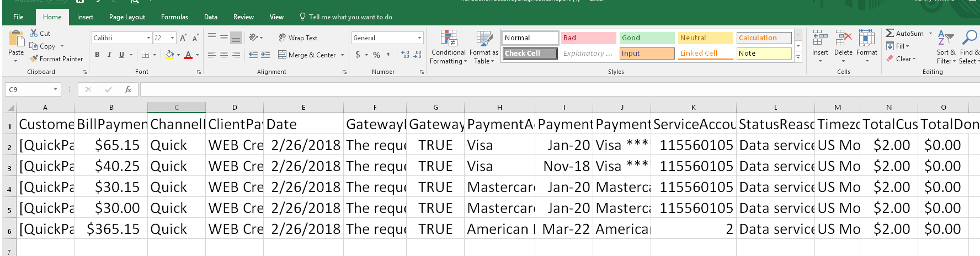
Task: Click the Cut scissors icon
Action: (x=34, y=34)
